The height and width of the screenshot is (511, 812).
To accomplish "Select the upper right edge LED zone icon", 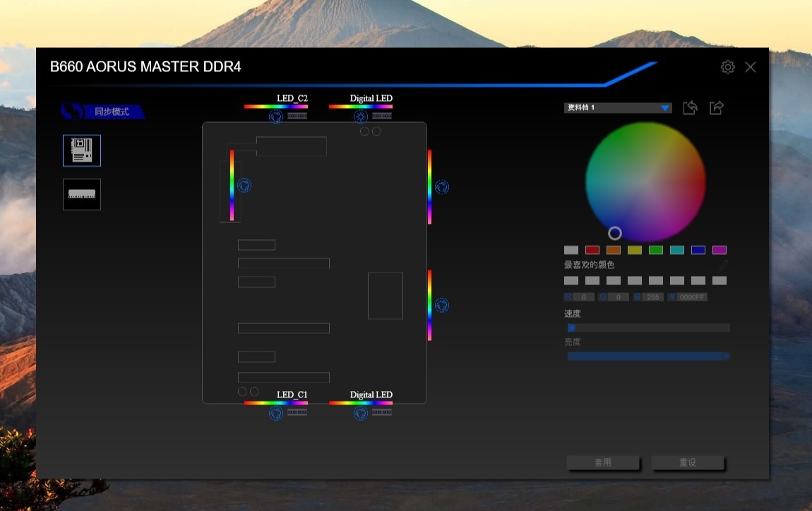I will (442, 187).
